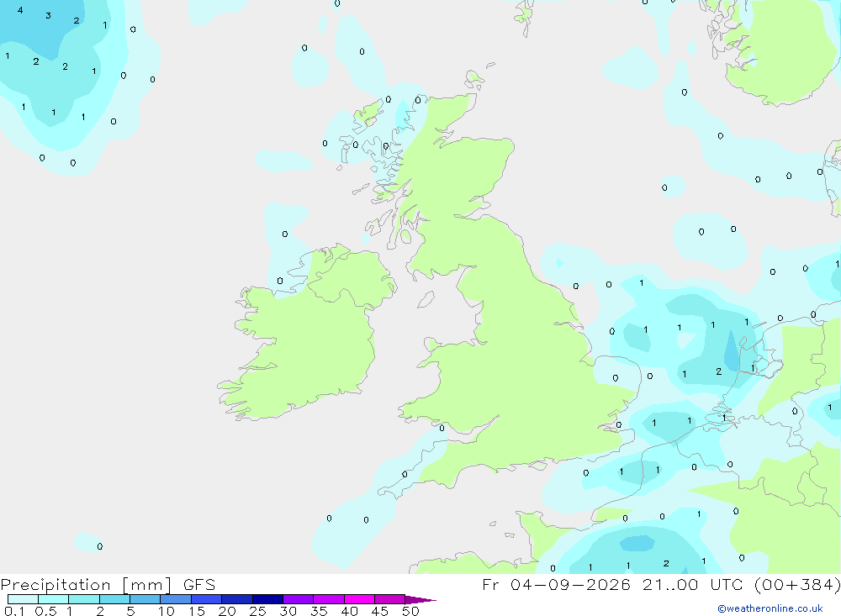Viewport: 841px width, 616px height.
Task: Click the map value "4" over the Atlantic
Action: point(20,10)
